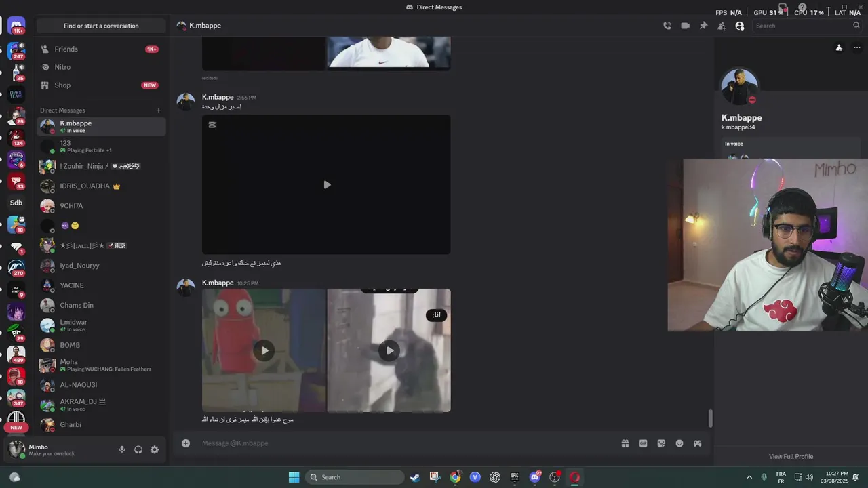Play the large black video
Image resolution: width=868 pixels, height=488 pixels.
click(326, 184)
